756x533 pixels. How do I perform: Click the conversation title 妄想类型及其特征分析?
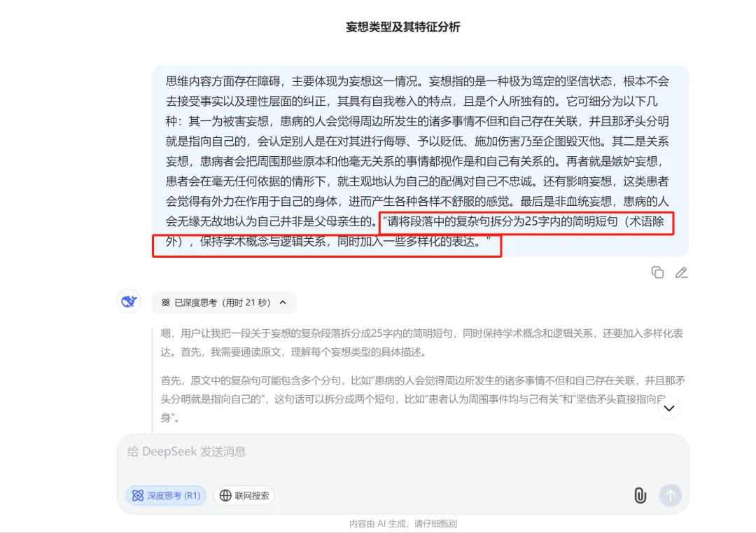point(403,27)
